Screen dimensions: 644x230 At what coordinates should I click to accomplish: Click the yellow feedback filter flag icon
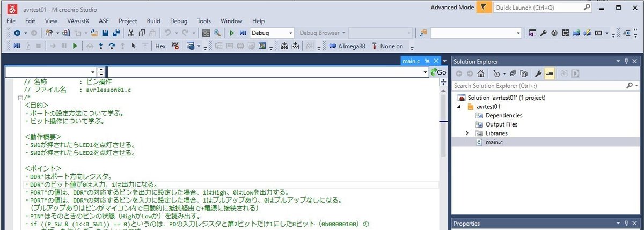pyautogui.click(x=484, y=8)
